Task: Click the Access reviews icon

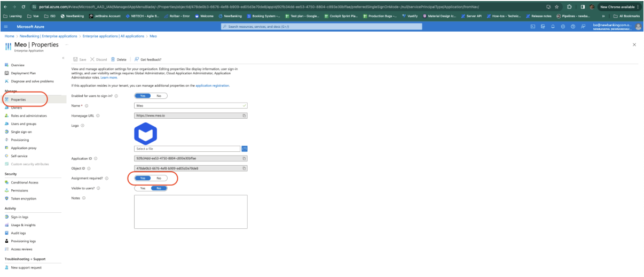Action: (6, 249)
